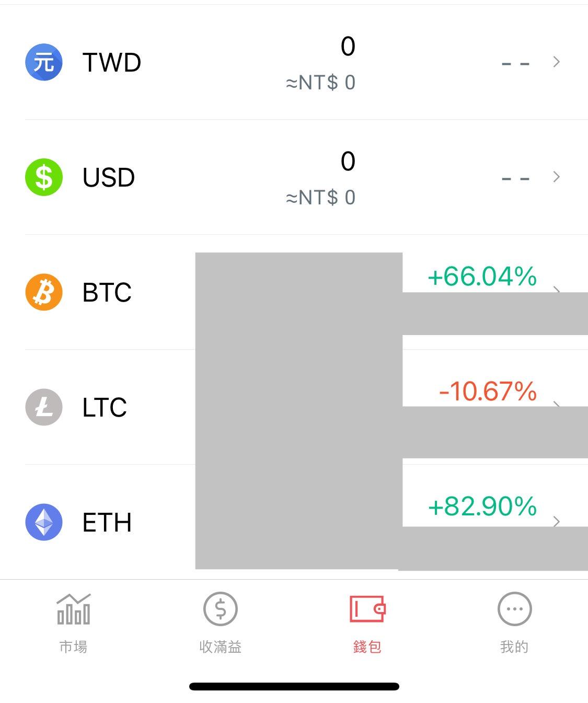
Task: Open the BTC asset name
Action: 107,293
